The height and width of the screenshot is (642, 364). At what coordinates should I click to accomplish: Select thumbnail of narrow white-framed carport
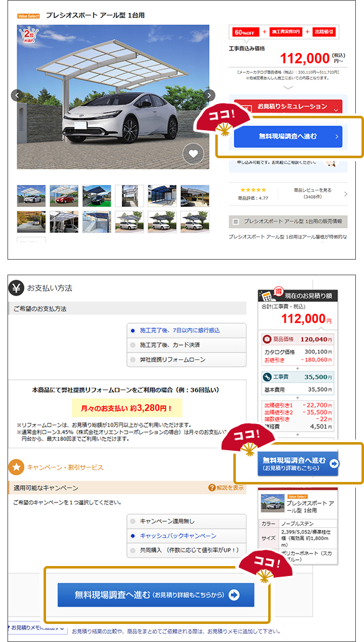(x=129, y=196)
